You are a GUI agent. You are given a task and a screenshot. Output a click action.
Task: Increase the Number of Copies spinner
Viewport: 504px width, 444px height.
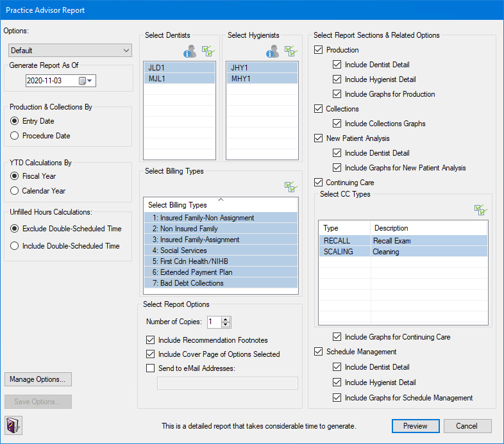click(x=226, y=319)
